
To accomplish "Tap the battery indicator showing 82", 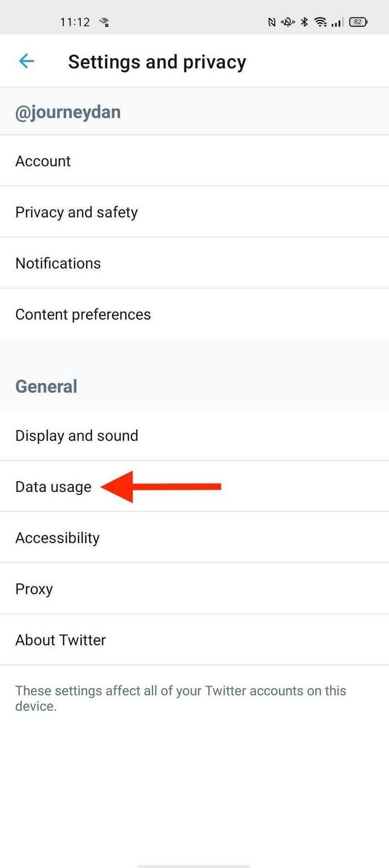I will tap(357, 22).
